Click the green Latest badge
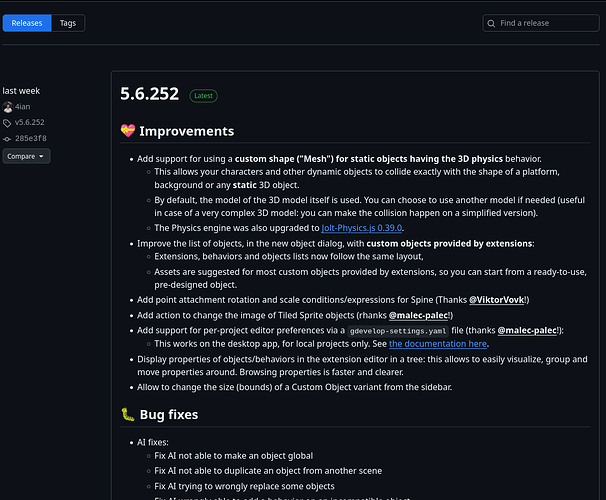606x500 pixels. point(203,96)
